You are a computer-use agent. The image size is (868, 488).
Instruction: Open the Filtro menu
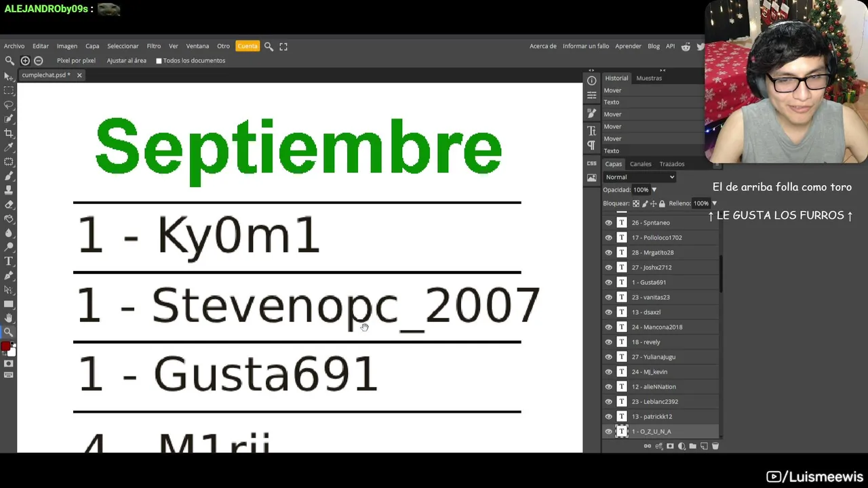(x=154, y=46)
